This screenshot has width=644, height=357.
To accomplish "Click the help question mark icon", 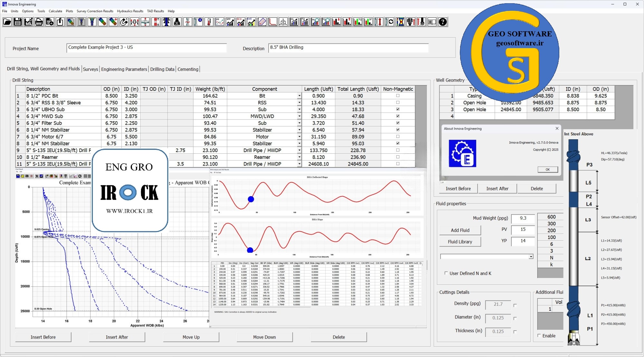I will (443, 22).
